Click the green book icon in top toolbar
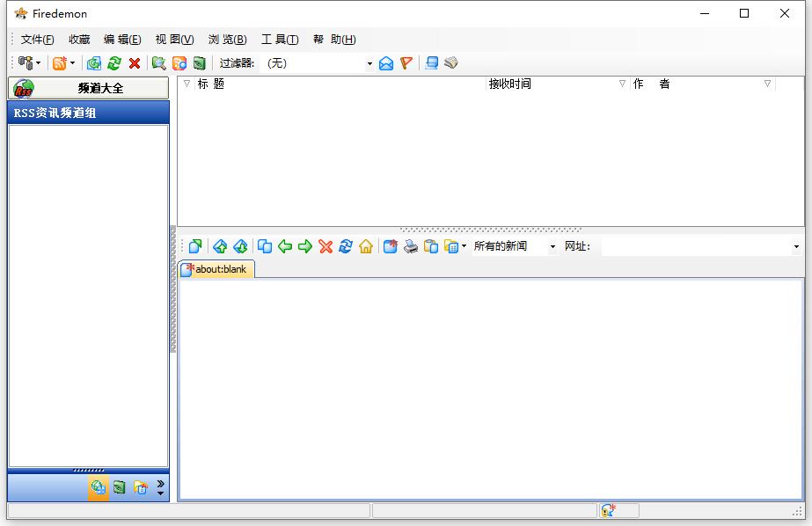The image size is (812, 526). [200, 63]
